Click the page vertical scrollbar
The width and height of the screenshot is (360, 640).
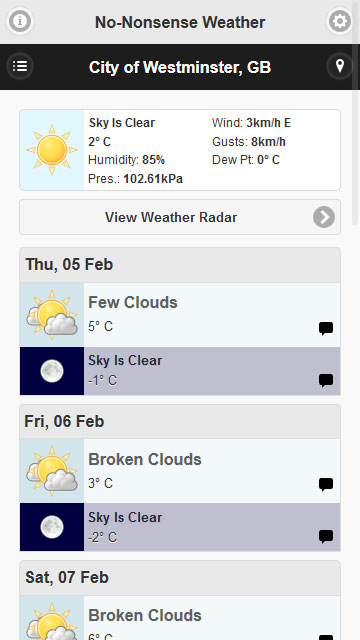point(355,114)
